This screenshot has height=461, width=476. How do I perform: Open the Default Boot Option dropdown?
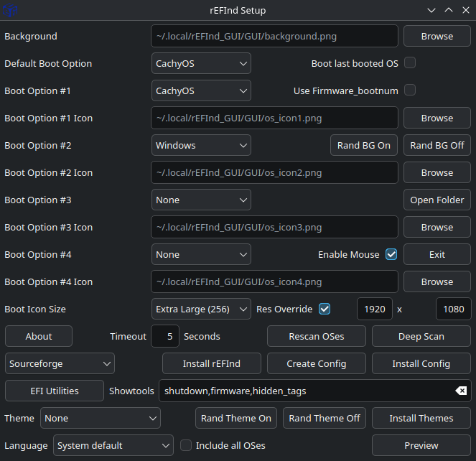click(x=201, y=63)
